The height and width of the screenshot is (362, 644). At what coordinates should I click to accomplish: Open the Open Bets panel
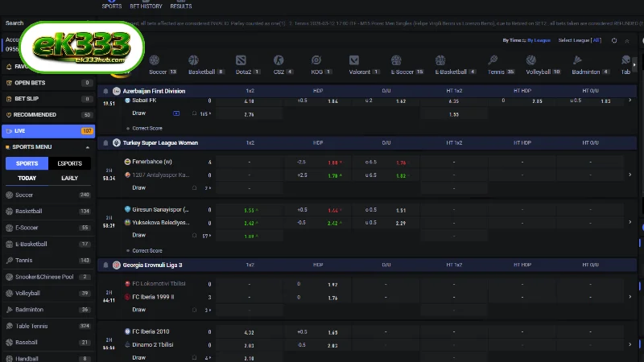point(48,83)
